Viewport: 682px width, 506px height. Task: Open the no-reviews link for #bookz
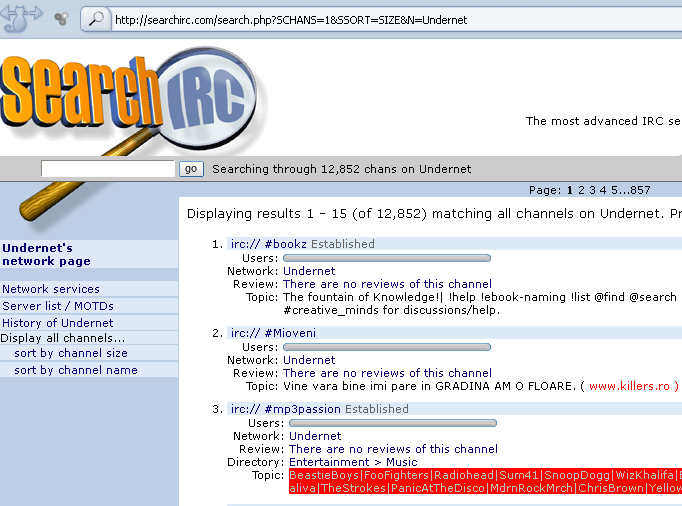(387, 284)
